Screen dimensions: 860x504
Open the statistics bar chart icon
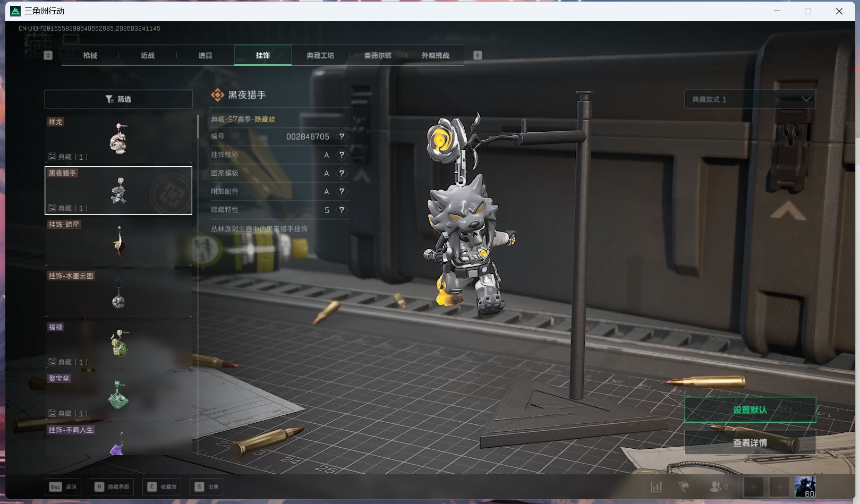tap(657, 486)
